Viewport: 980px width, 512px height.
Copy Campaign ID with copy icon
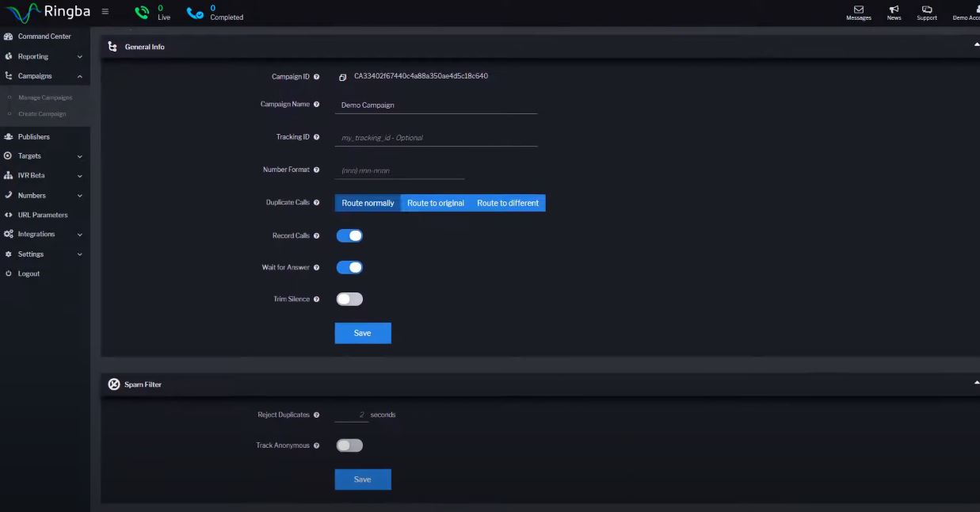343,77
